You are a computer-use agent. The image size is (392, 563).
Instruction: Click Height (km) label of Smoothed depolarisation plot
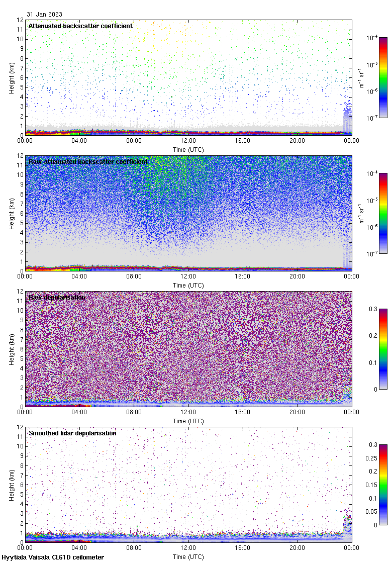[x=12, y=485]
